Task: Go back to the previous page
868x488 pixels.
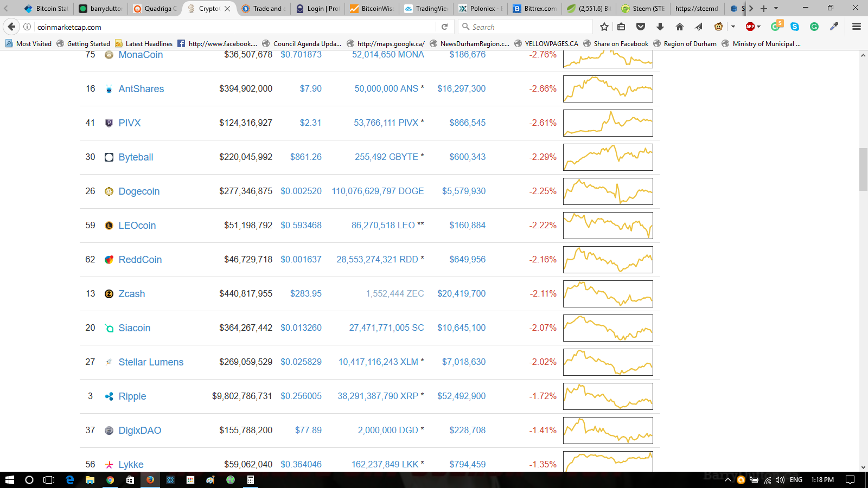Action: [11, 27]
